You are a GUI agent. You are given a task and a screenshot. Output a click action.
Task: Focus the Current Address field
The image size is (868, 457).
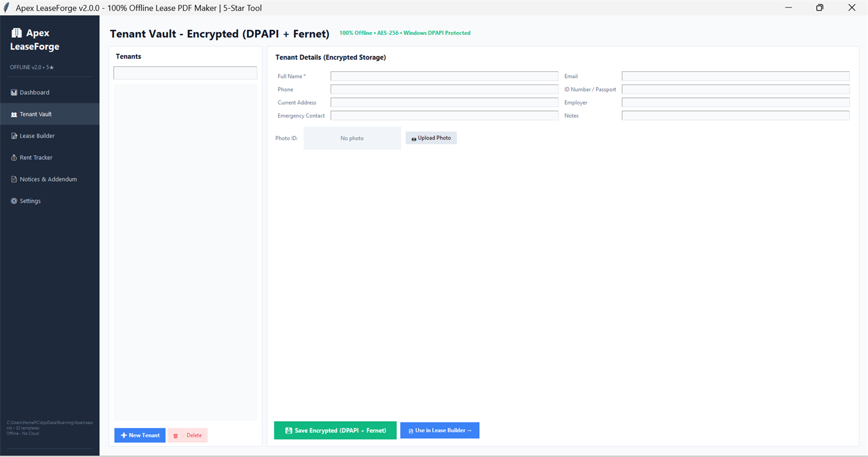(x=444, y=102)
